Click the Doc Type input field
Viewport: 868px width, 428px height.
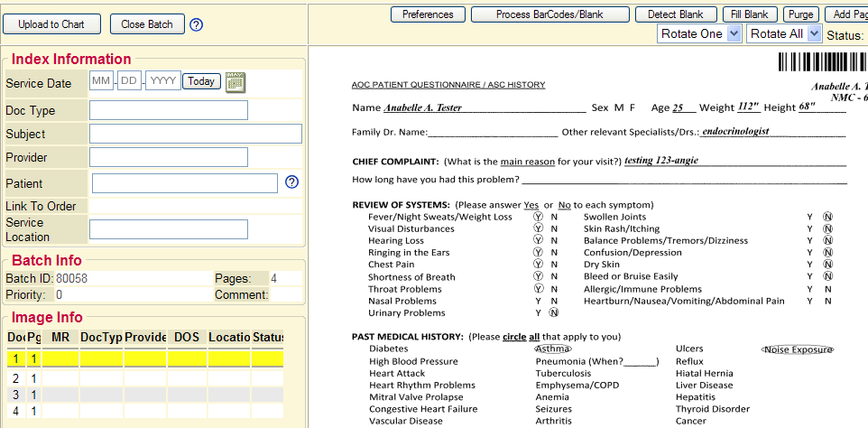(168, 110)
